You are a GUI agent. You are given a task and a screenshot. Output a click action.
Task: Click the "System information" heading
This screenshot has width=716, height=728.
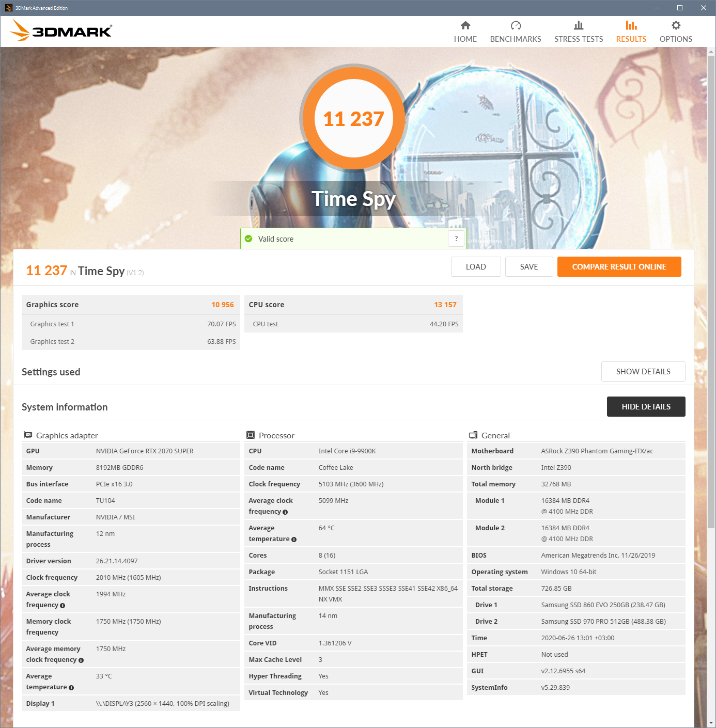coord(65,407)
